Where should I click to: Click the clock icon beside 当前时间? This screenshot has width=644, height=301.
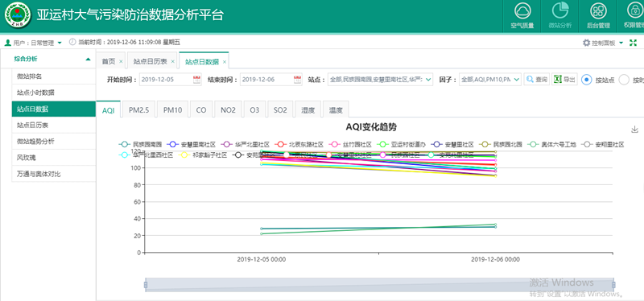[x=72, y=42]
